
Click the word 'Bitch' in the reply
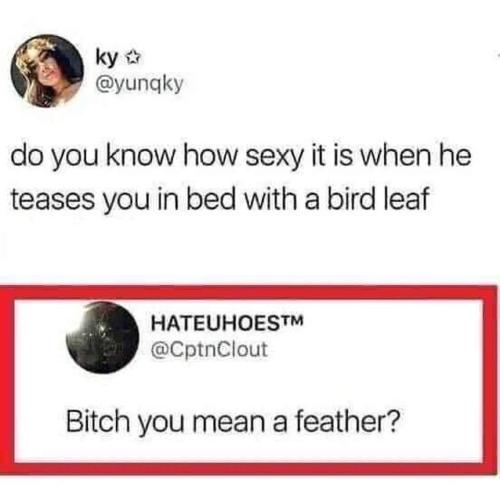(97, 420)
